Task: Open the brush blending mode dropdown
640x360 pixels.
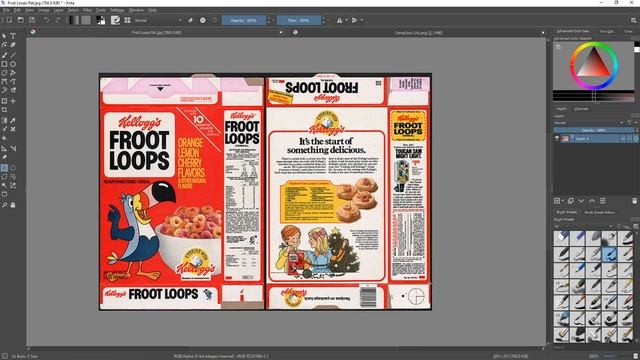Action: (158, 20)
